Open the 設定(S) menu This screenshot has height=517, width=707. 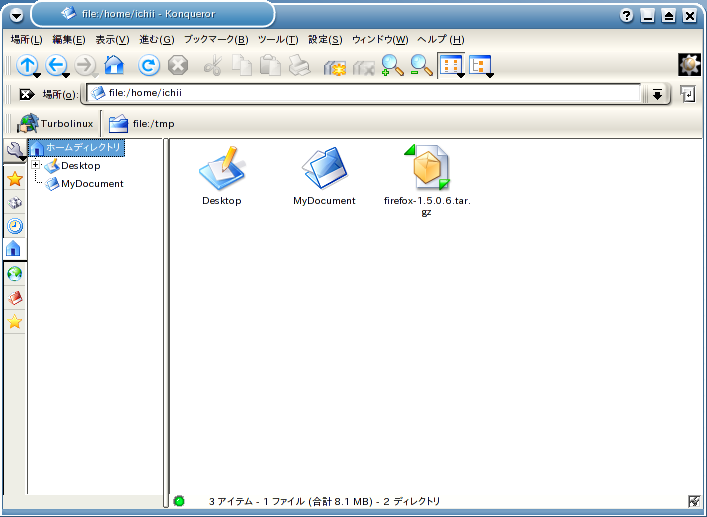(325, 40)
